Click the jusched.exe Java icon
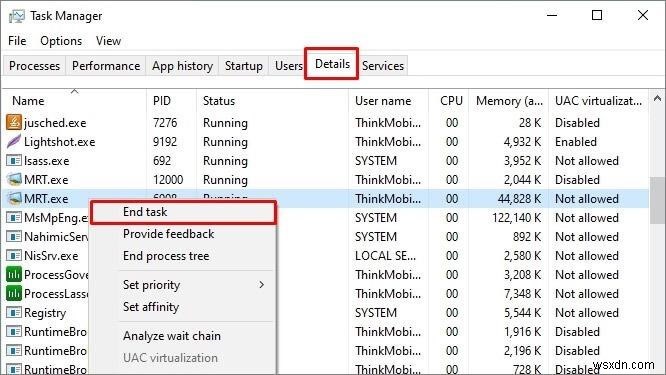Screen dimensions: 666x375 (14, 122)
